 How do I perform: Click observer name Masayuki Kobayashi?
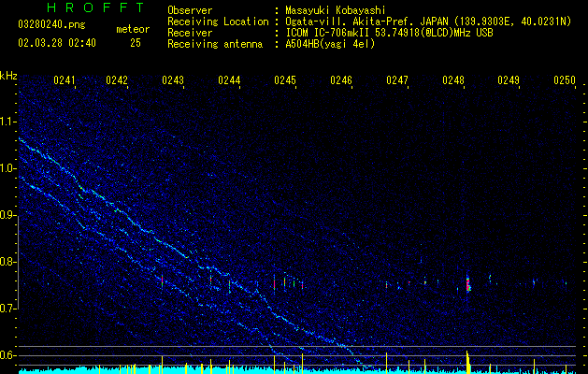pyautogui.click(x=336, y=10)
